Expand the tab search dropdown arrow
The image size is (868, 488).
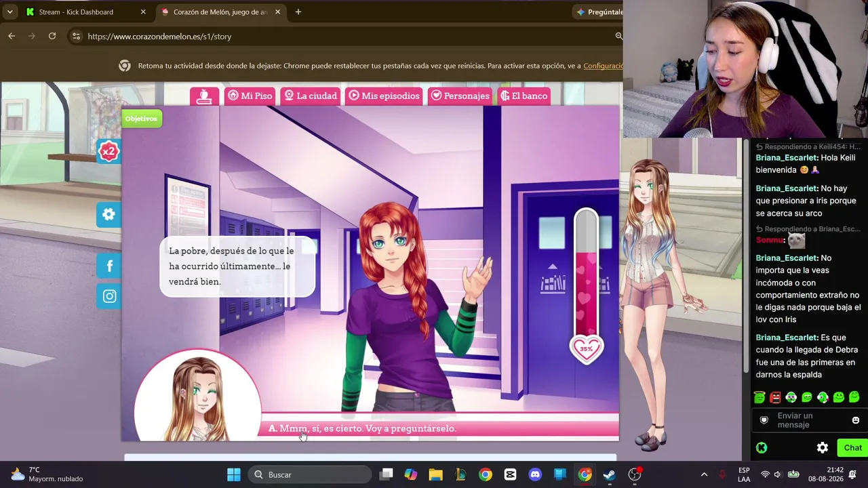pos(9,12)
